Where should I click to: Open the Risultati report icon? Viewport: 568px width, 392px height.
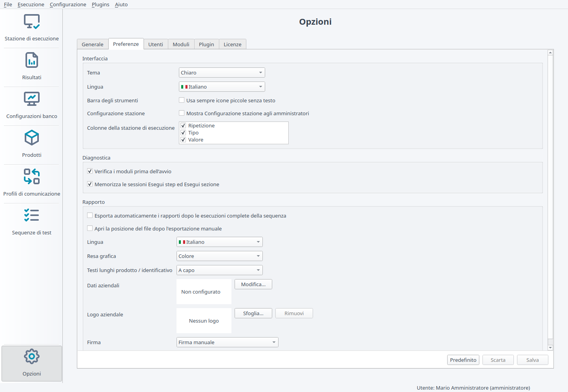32,60
